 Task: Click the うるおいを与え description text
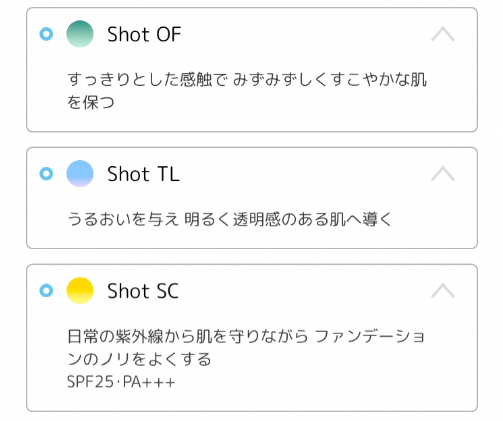[x=123, y=219]
